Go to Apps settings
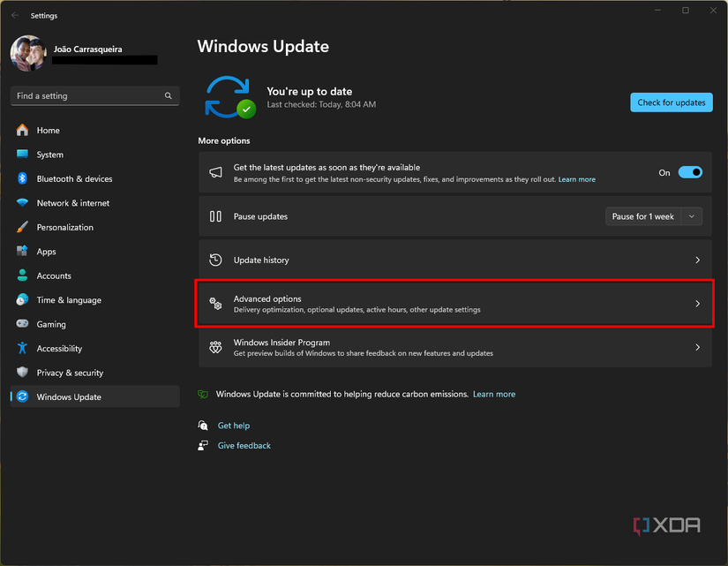The width and height of the screenshot is (728, 566). click(94, 251)
